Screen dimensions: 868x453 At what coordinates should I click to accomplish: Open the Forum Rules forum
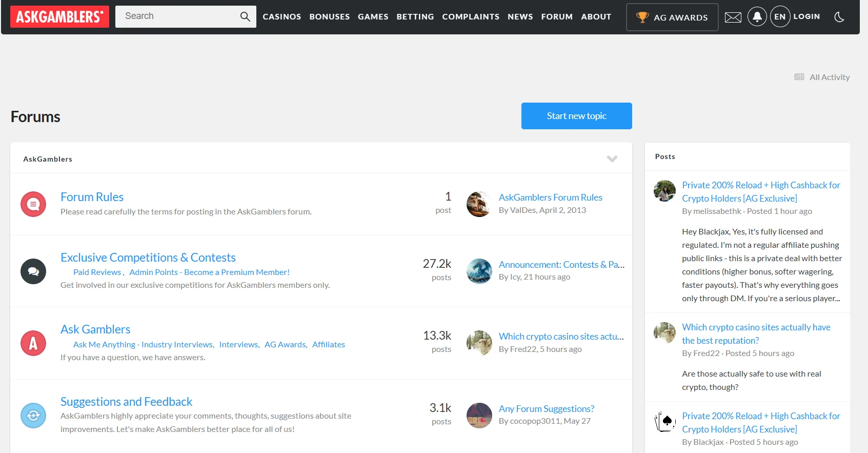[x=92, y=197]
